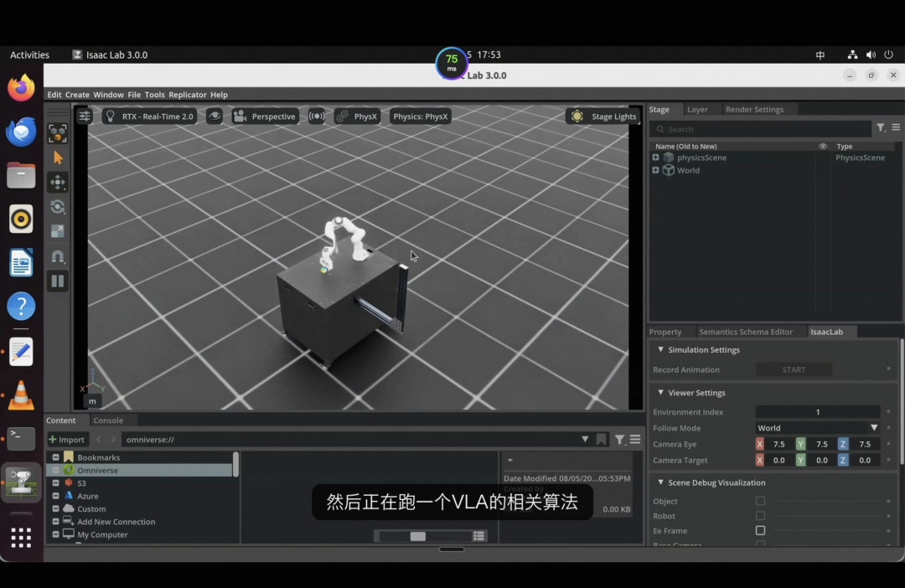Switch to the Render Settings tab
The width and height of the screenshot is (905, 588).
[x=754, y=109]
